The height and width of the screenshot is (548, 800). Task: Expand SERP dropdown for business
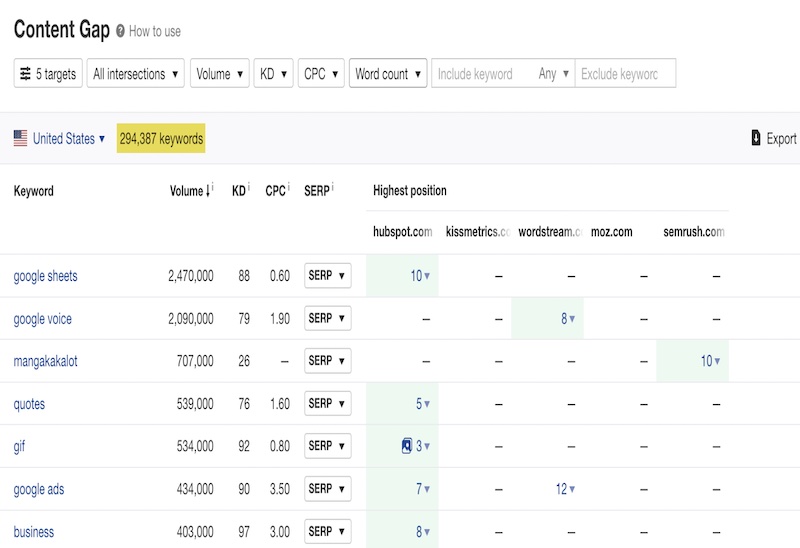tap(328, 531)
